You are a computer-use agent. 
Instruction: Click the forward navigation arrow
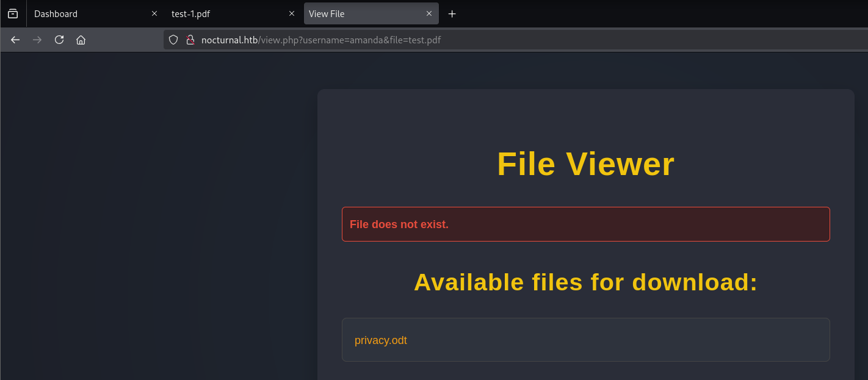[x=37, y=40]
